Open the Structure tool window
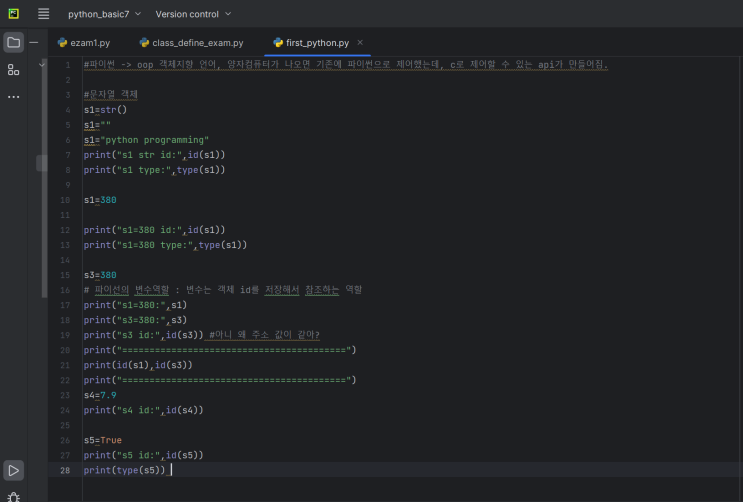This screenshot has height=502, width=743. point(13,70)
